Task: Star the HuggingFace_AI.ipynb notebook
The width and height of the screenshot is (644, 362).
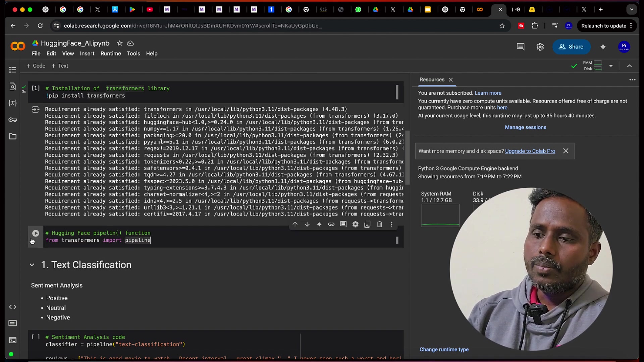Action: click(119, 43)
